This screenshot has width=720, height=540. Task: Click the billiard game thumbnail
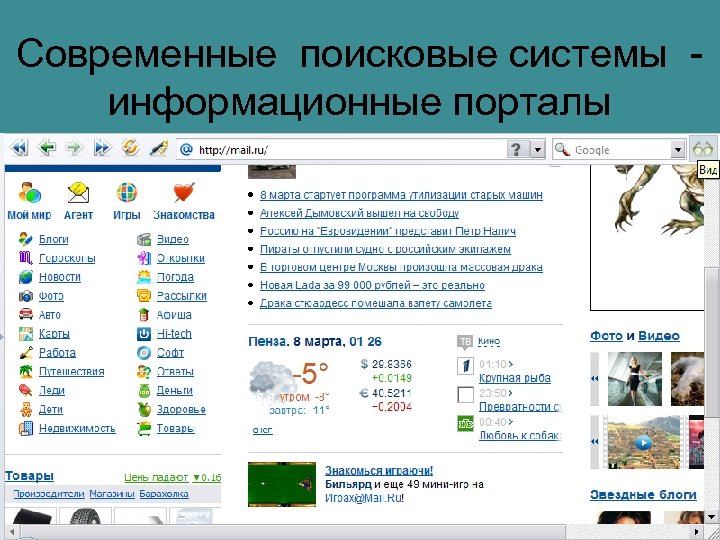282,484
